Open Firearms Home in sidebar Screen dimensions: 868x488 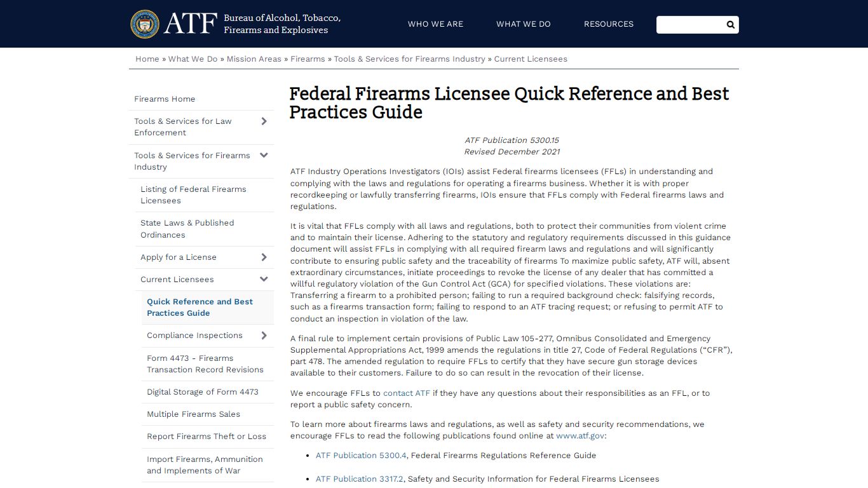[165, 99]
